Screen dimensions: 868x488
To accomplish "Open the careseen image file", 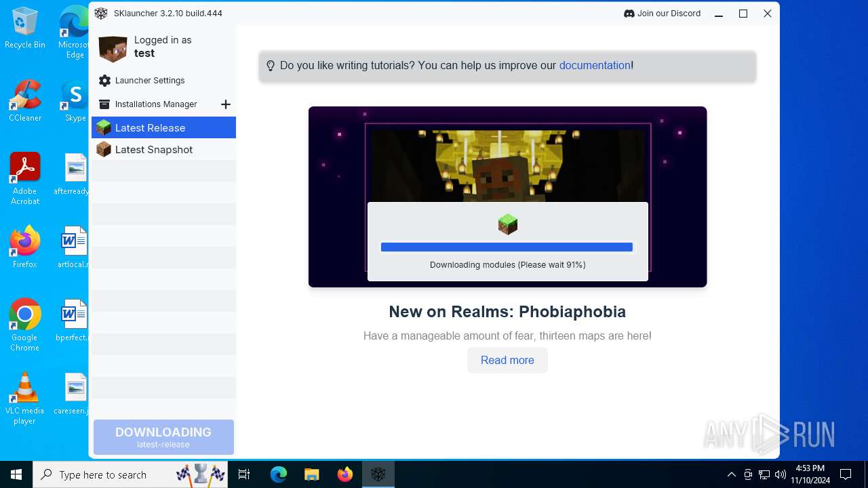I will [73, 394].
